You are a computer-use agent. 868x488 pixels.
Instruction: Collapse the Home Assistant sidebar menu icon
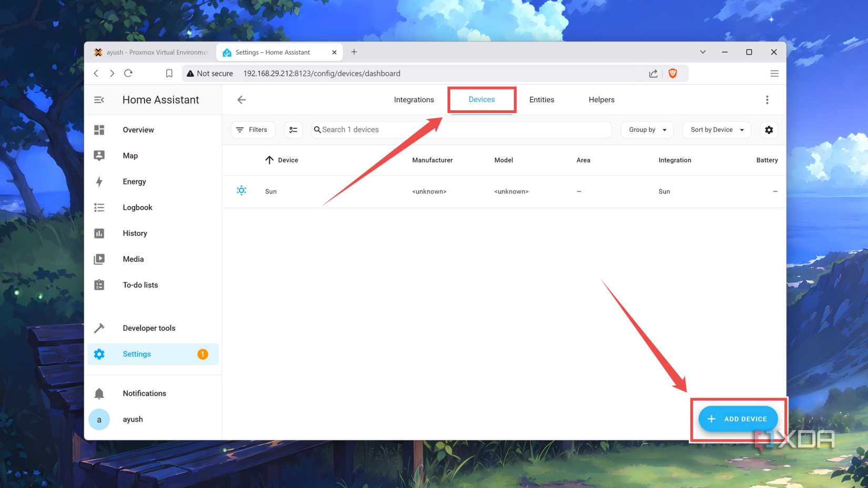(99, 100)
